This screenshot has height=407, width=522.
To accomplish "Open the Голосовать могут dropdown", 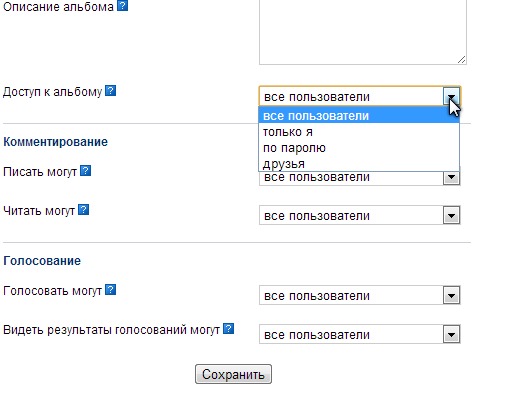I will coord(451,295).
